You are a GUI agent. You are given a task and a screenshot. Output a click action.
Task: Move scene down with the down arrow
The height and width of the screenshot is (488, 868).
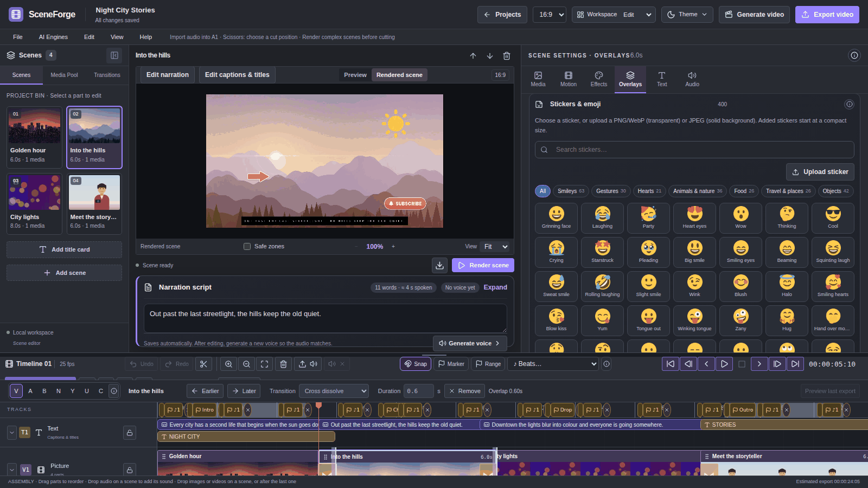coord(490,55)
